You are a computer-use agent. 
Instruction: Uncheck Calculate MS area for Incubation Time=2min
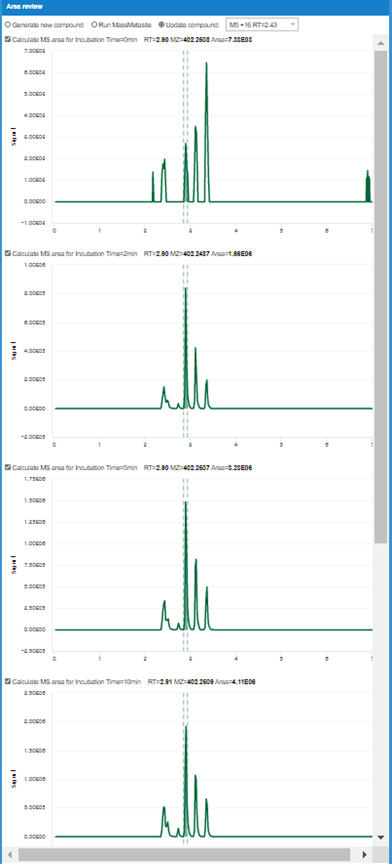pos(7,253)
